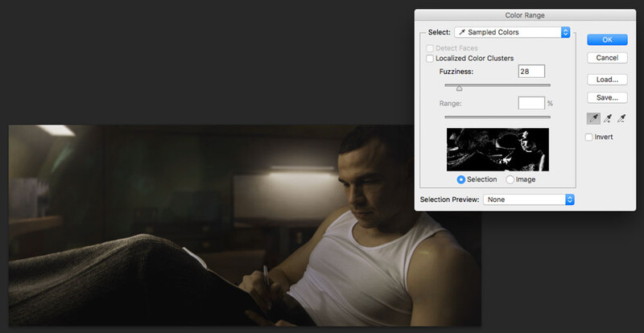Open the Select Sampled Colors dropdown
The image size is (644, 333).
(512, 32)
